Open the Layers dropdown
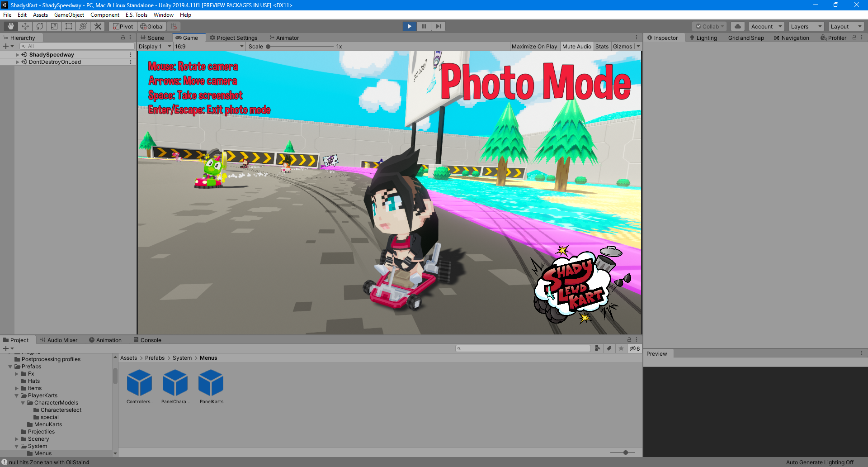Viewport: 868px width, 467px height. (806, 26)
